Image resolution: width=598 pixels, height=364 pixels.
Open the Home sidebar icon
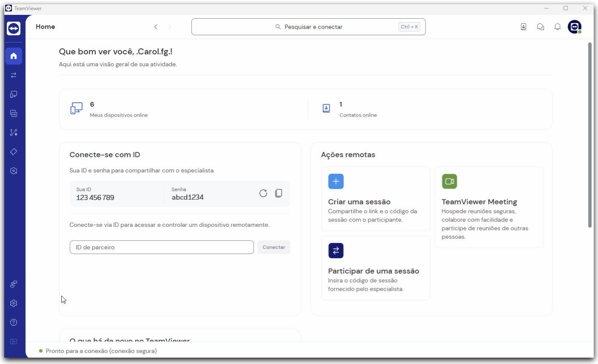(14, 56)
